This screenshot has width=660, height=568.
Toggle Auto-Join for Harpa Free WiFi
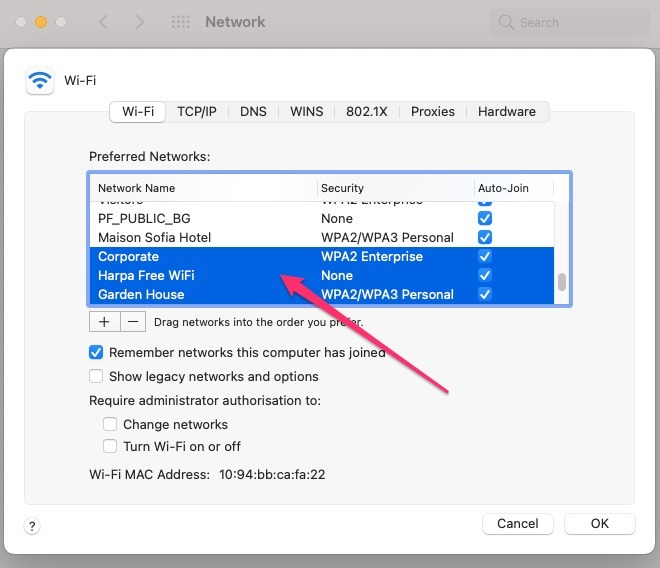pos(485,275)
